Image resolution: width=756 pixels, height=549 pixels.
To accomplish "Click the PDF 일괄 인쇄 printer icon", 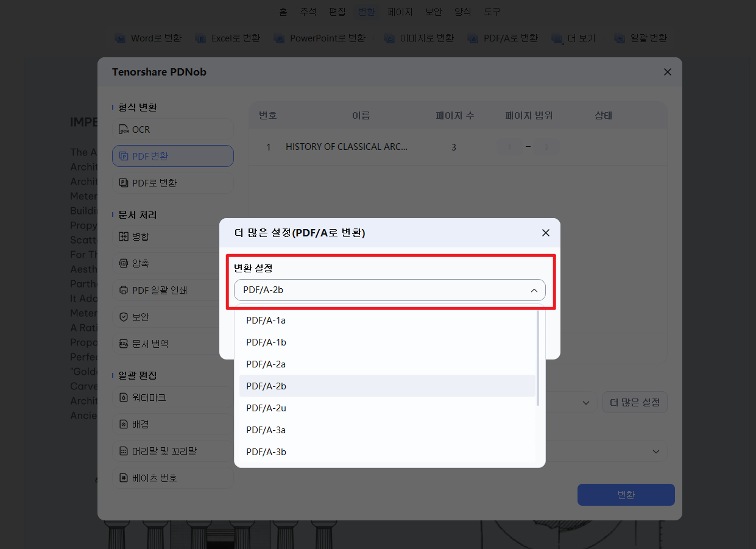I will tap(124, 290).
